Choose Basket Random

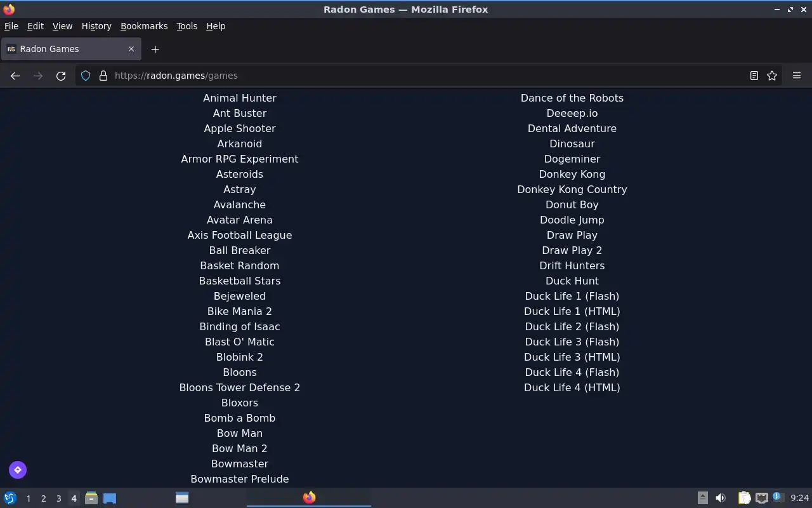coord(240,265)
